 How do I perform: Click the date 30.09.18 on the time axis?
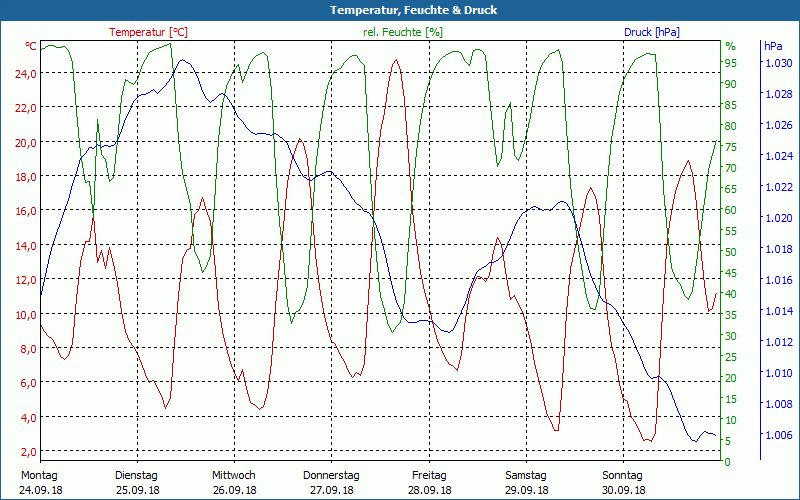click(623, 490)
